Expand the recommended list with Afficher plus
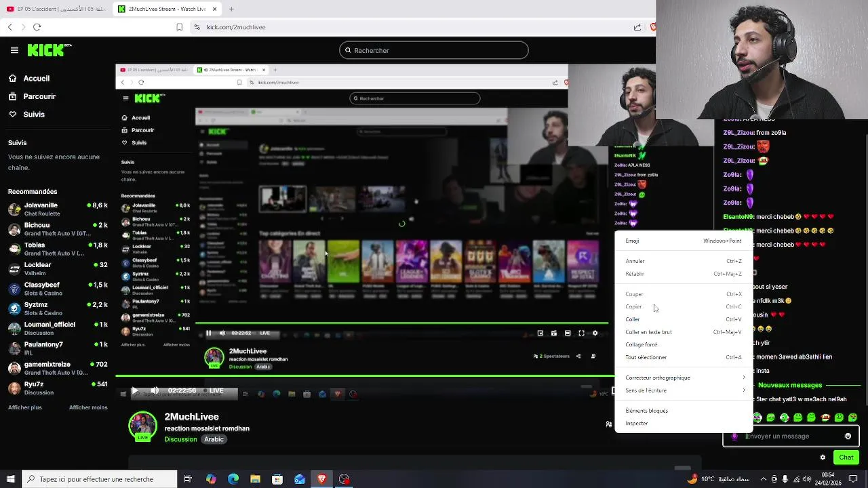The width and height of the screenshot is (868, 488). click(x=25, y=407)
